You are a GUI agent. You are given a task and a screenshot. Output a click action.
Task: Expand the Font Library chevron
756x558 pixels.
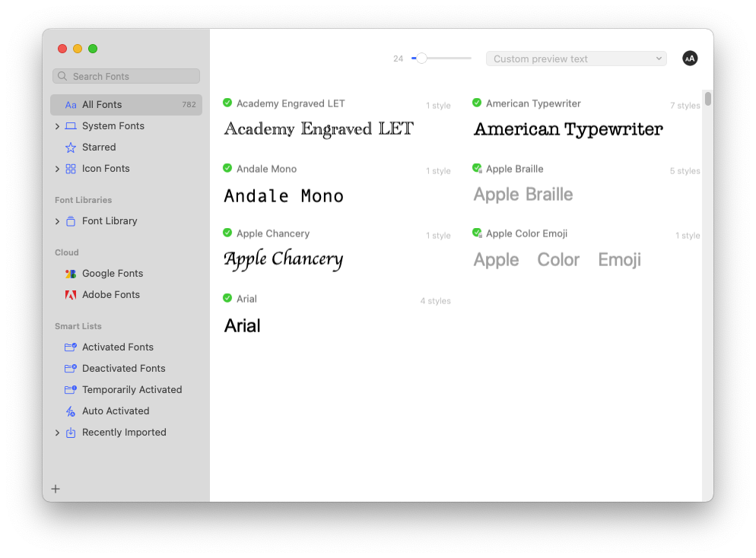[57, 221]
